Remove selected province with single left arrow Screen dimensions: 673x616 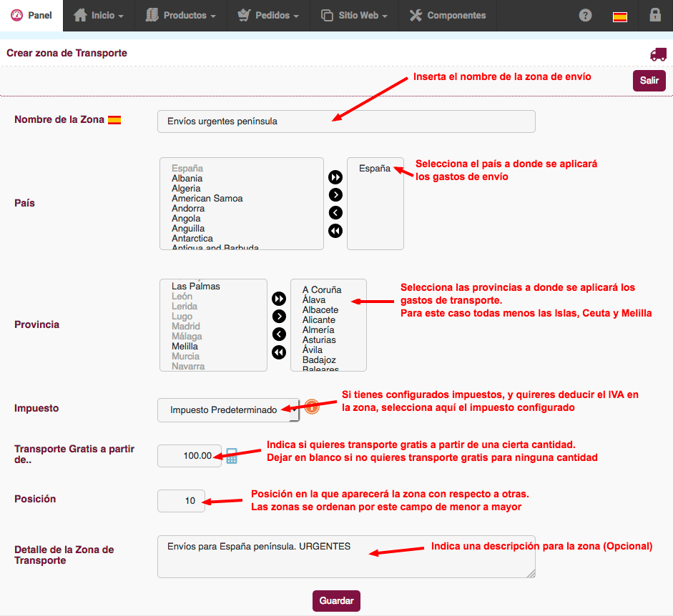click(x=279, y=334)
